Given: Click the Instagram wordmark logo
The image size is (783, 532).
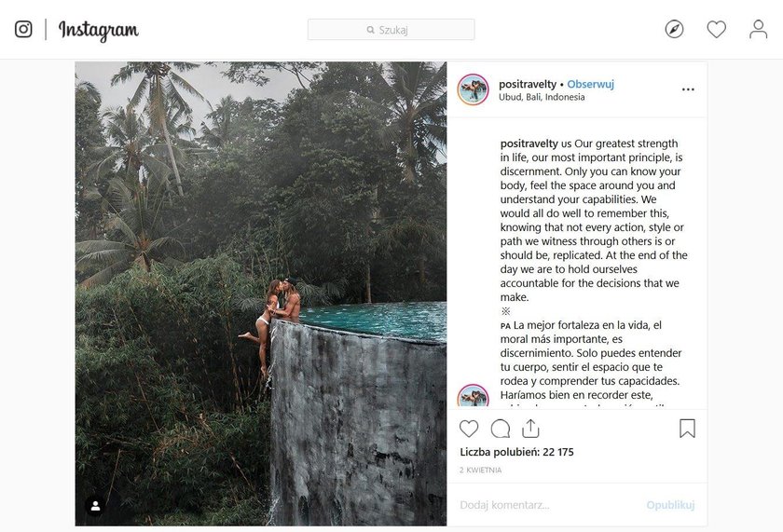Looking at the screenshot, I should pyautogui.click(x=99, y=31).
